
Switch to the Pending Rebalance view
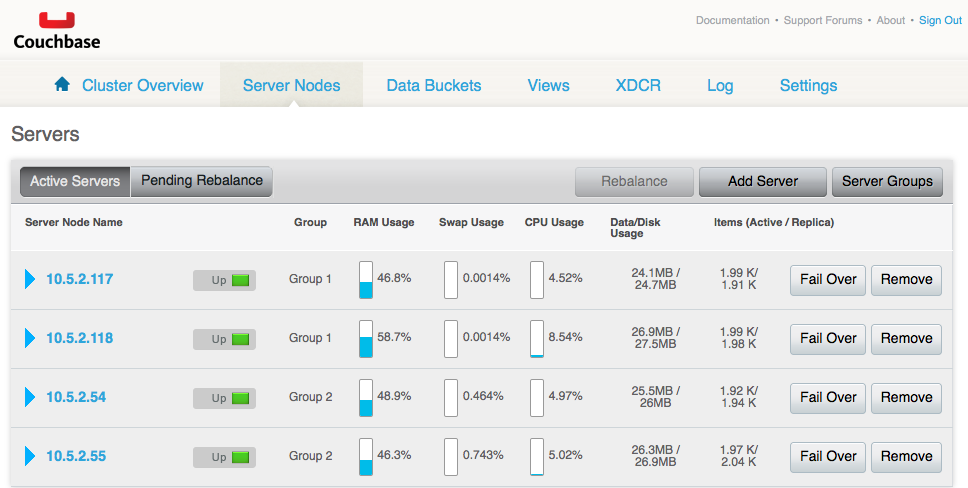click(202, 181)
